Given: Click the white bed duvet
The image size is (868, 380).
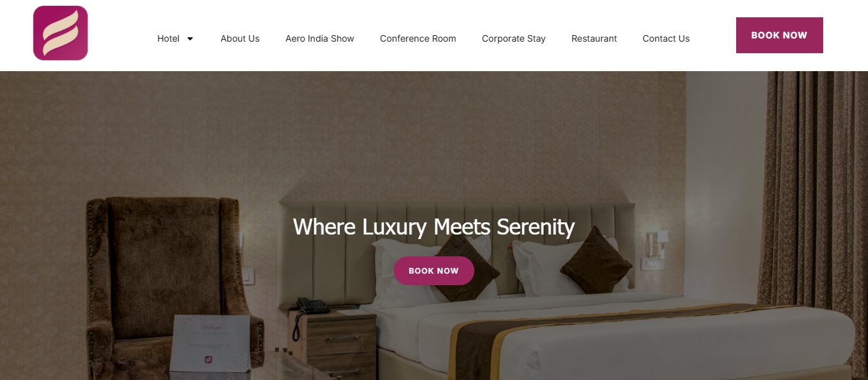Looking at the screenshot, I should [640, 340].
